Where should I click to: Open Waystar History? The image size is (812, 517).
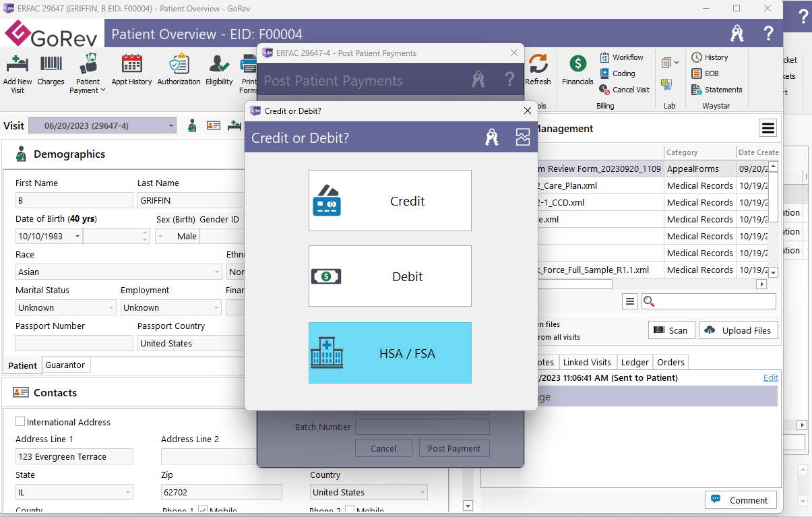click(x=710, y=57)
